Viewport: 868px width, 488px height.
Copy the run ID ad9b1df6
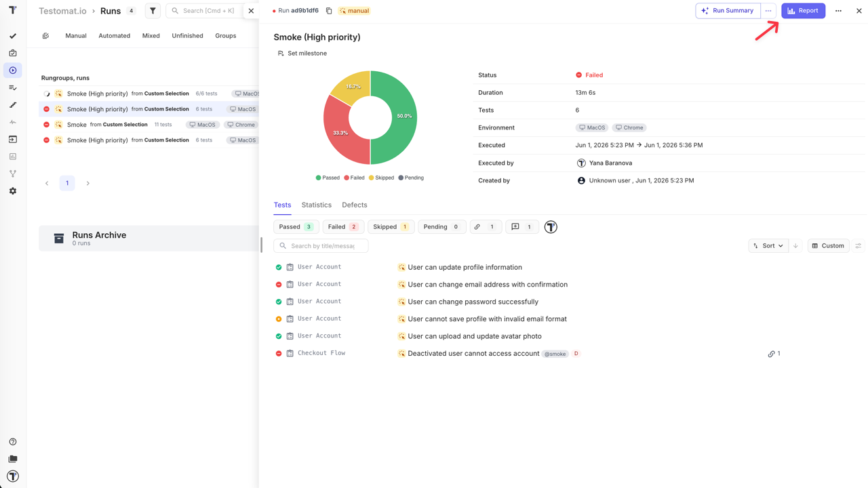(x=329, y=11)
